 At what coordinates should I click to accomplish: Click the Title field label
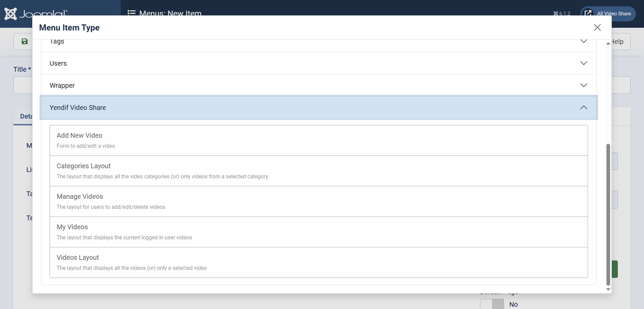(22, 69)
